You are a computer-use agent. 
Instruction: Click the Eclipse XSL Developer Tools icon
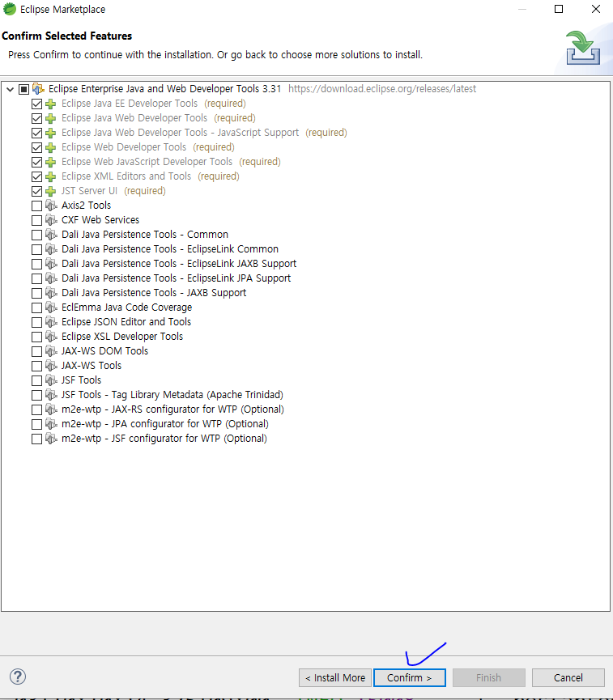51,337
